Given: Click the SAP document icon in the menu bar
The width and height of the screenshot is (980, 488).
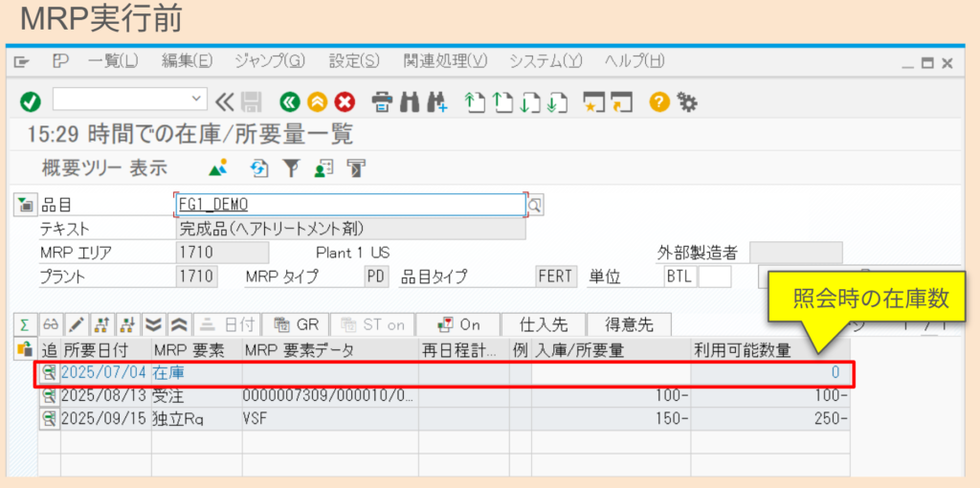Looking at the screenshot, I should click(x=60, y=61).
